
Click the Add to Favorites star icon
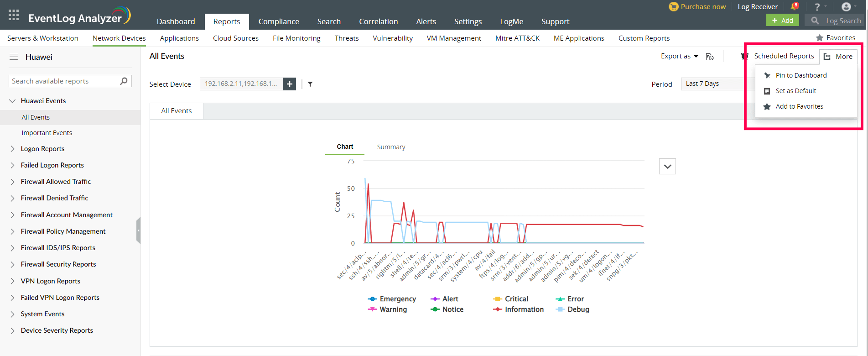767,106
